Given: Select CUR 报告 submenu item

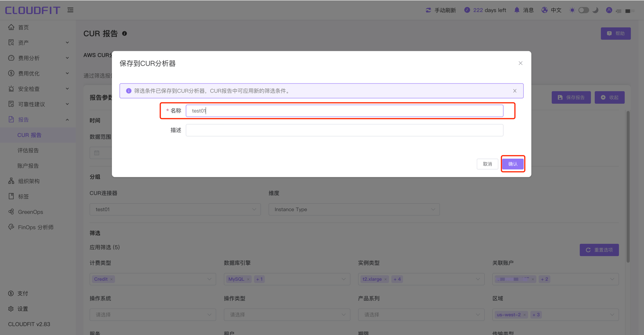Looking at the screenshot, I should [x=38, y=135].
